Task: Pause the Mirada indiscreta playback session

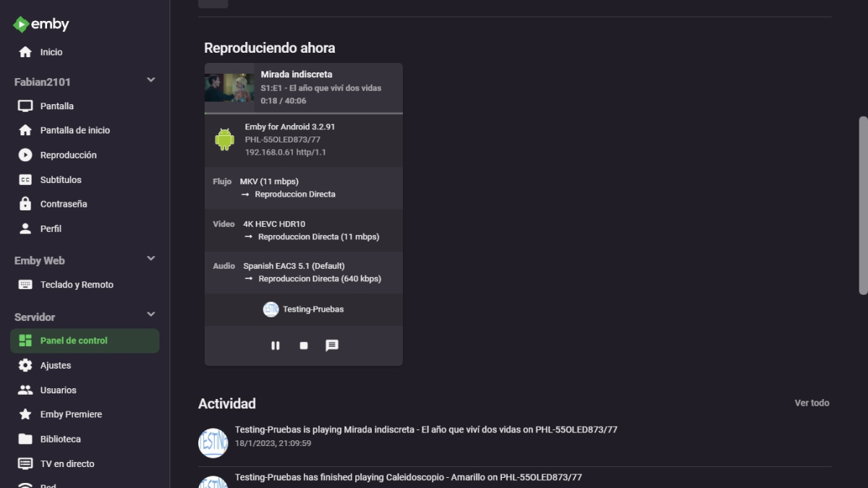Action: [275, 346]
